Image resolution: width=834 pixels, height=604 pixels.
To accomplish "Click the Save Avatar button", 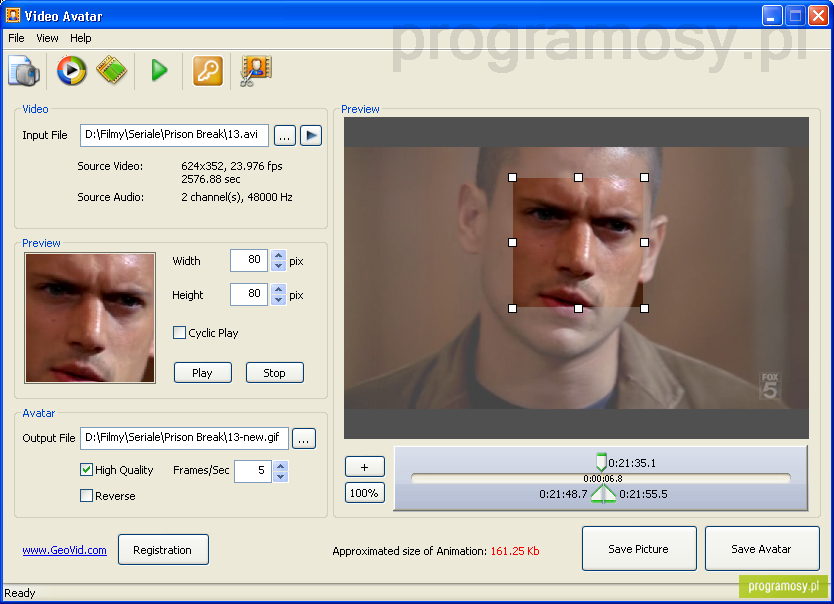I will click(762, 549).
